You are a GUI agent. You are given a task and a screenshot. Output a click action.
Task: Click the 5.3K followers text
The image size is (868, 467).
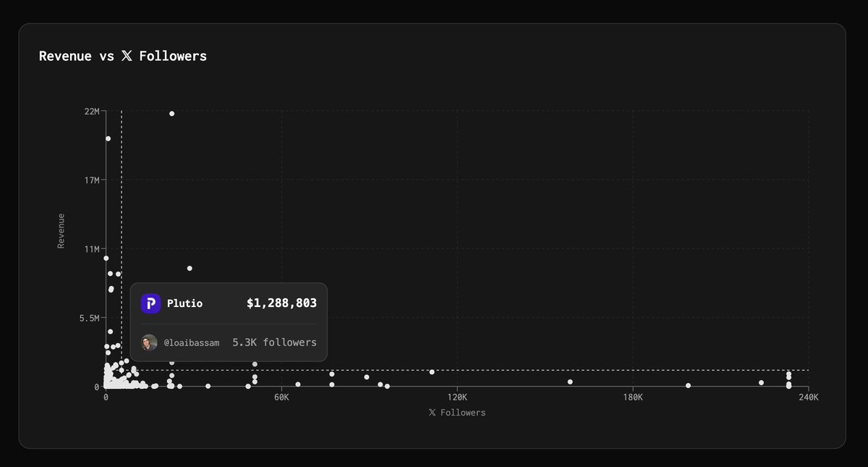[274, 342]
